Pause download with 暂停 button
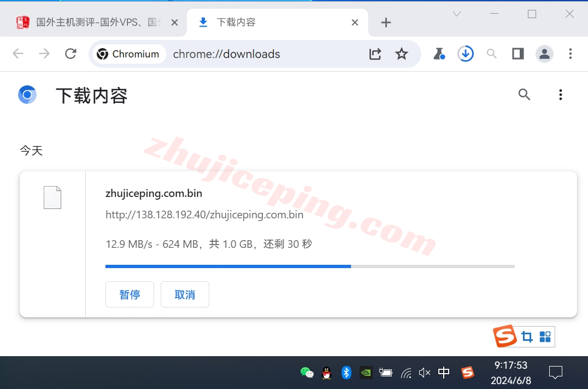This screenshot has width=588, height=389. tap(130, 294)
